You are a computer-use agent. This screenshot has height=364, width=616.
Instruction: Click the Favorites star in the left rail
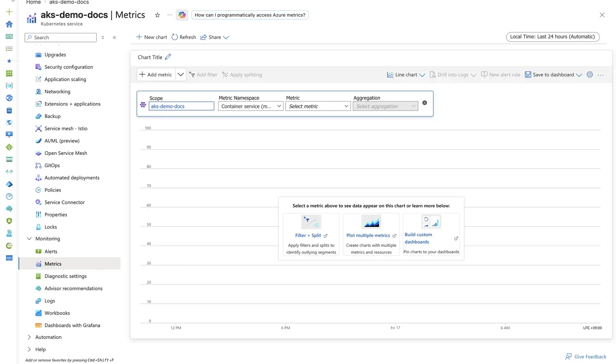pos(9,61)
